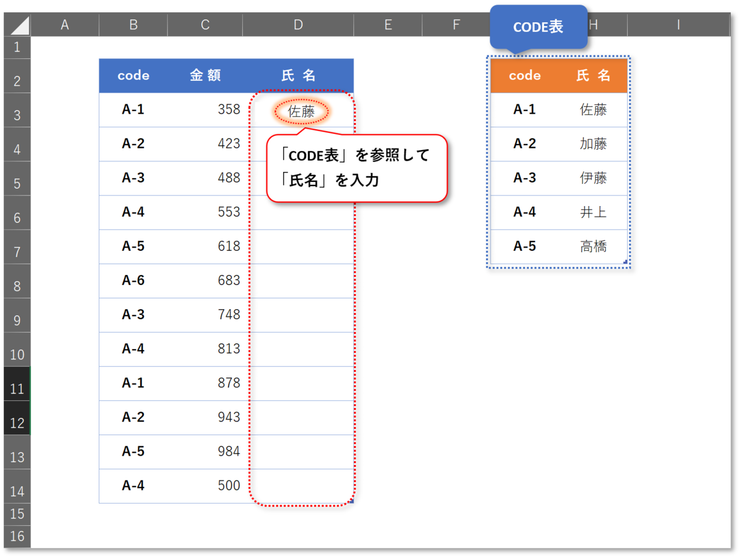Click the orange code header in CODE表
The width and height of the screenshot is (745, 560).
click(525, 75)
